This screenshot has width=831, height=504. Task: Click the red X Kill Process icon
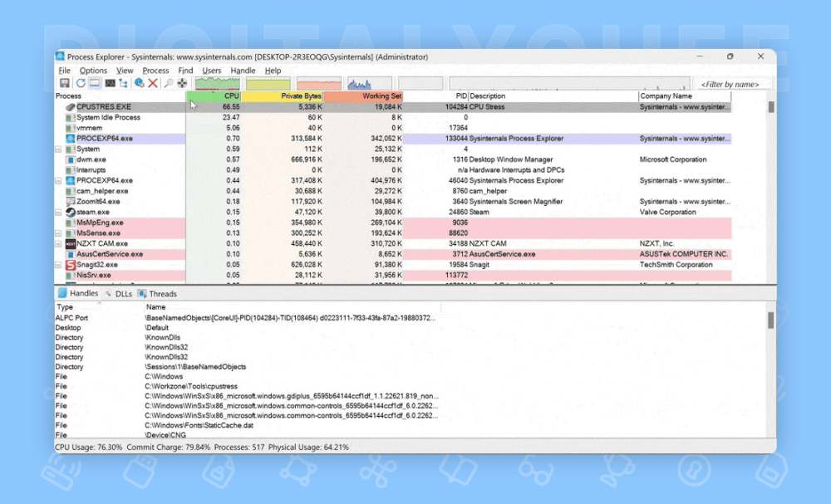(153, 83)
